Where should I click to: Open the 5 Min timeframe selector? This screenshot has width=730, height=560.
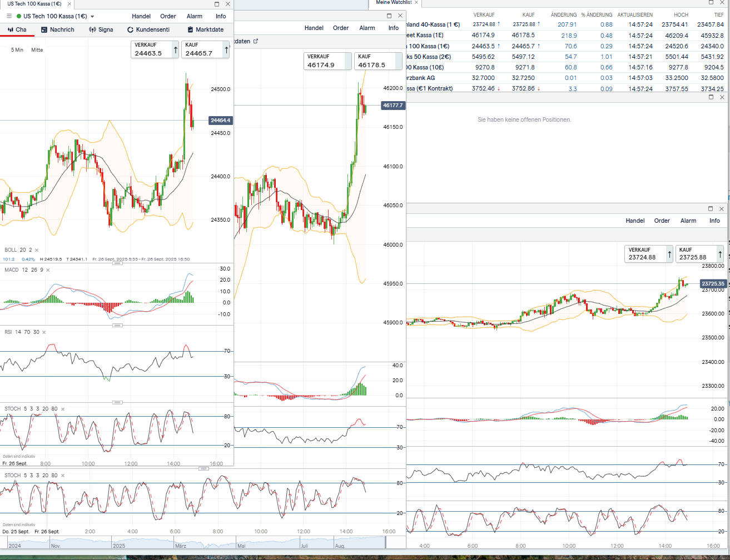coord(17,50)
